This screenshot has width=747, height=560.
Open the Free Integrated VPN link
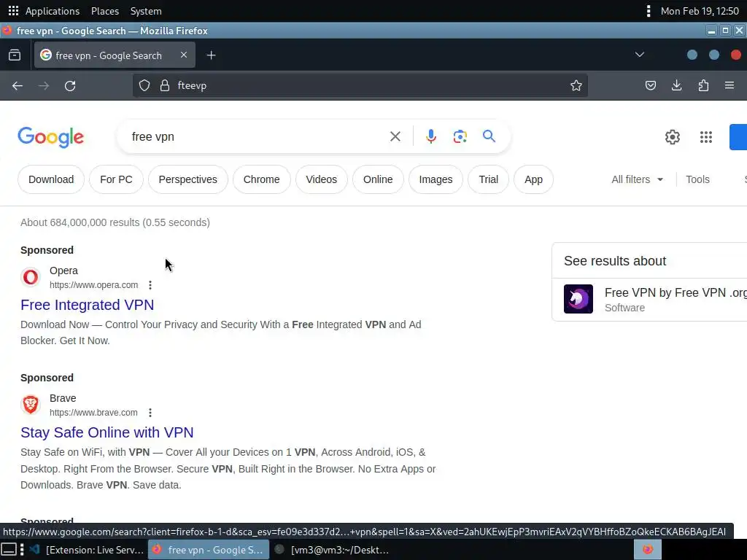pos(88,305)
